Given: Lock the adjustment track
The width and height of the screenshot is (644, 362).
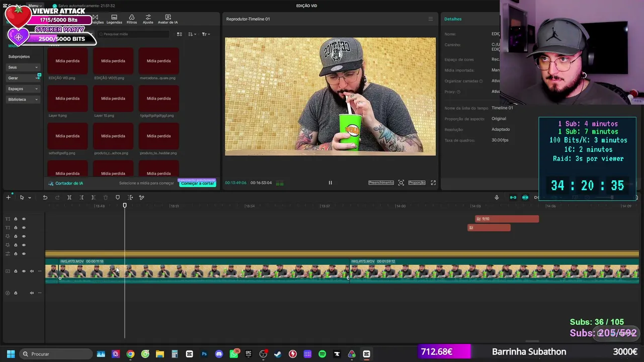Looking at the screenshot, I should pos(16,254).
